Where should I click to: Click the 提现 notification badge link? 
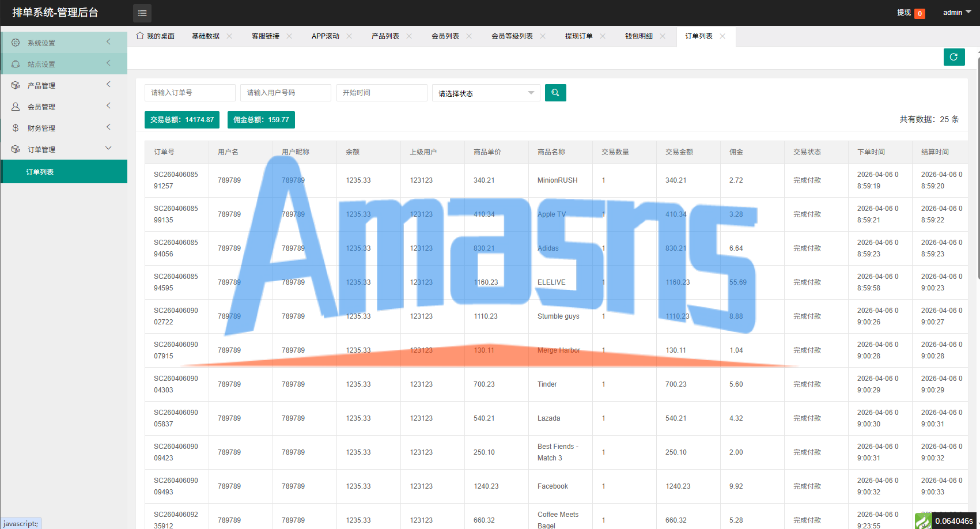point(911,13)
